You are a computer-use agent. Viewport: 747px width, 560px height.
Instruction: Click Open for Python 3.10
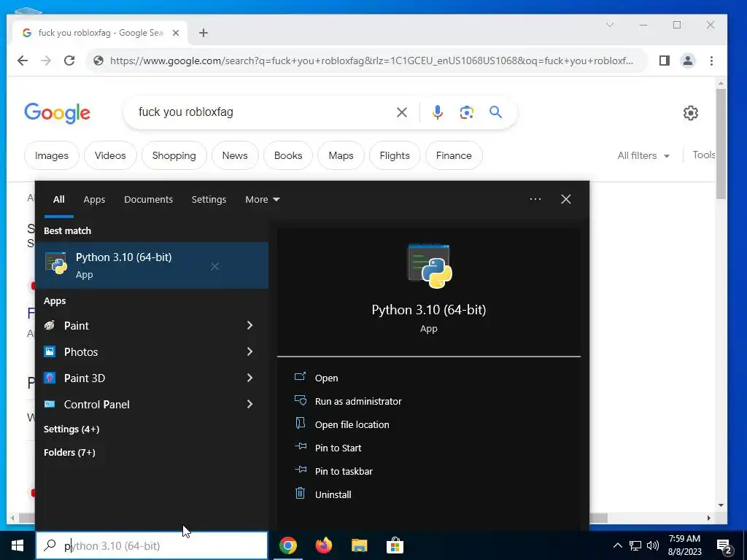click(326, 378)
